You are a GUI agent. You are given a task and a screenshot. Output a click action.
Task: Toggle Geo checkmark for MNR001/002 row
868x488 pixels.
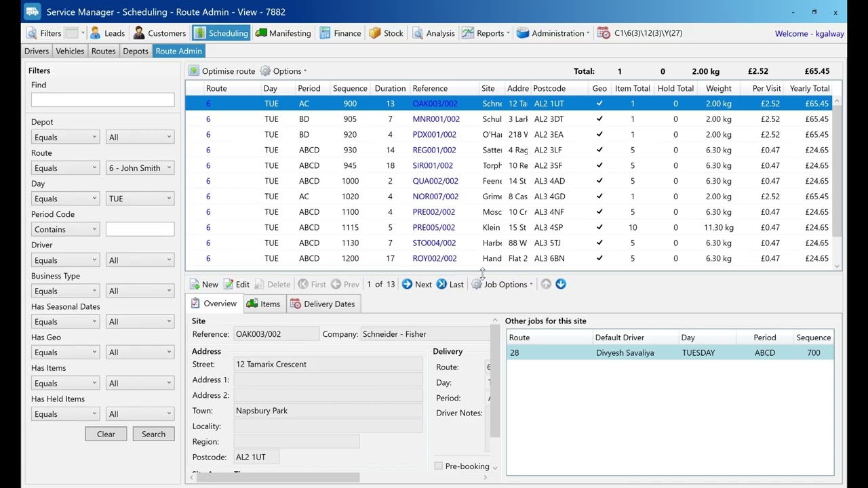[x=599, y=119]
